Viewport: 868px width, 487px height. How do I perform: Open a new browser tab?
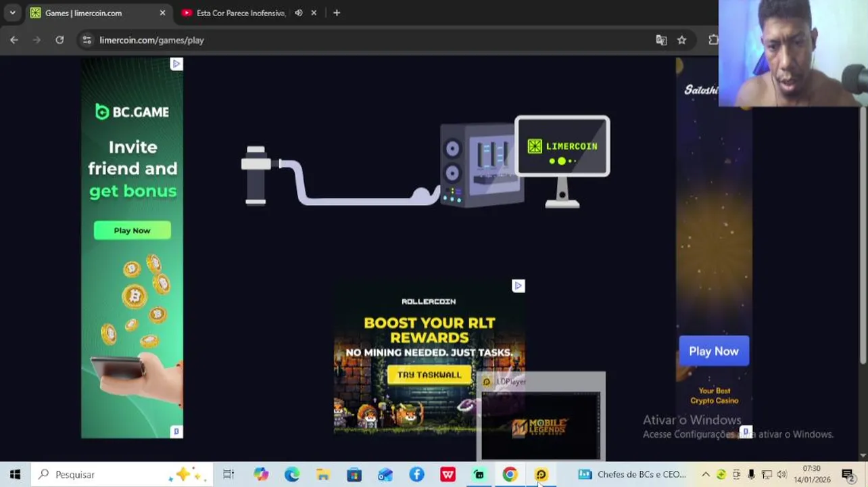337,13
